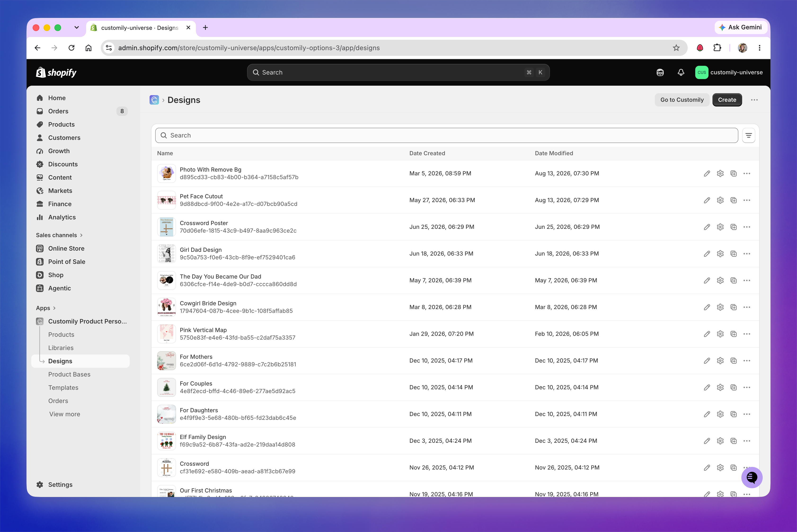Open more options for For Couples row
797x532 pixels.
point(747,387)
